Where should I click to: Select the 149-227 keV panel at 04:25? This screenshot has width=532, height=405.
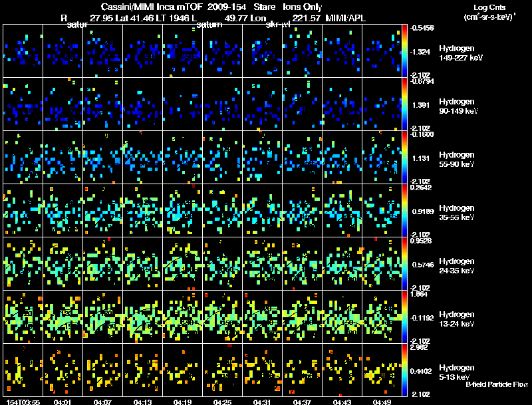pos(222,51)
